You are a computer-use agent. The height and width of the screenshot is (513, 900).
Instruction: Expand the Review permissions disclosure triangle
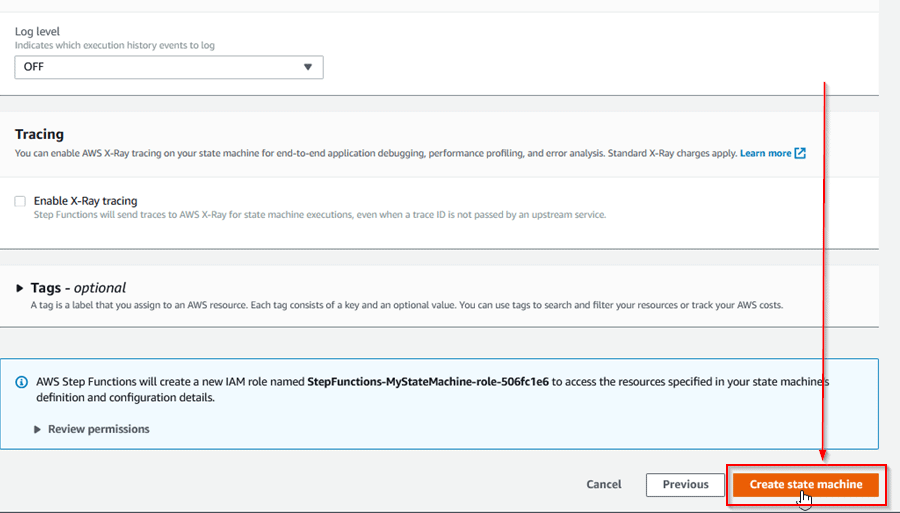(x=38, y=429)
